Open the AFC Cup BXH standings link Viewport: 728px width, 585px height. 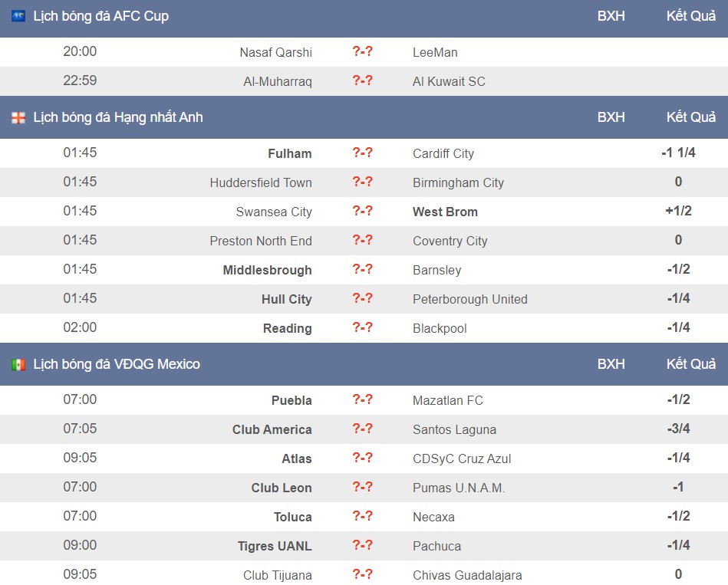click(611, 16)
